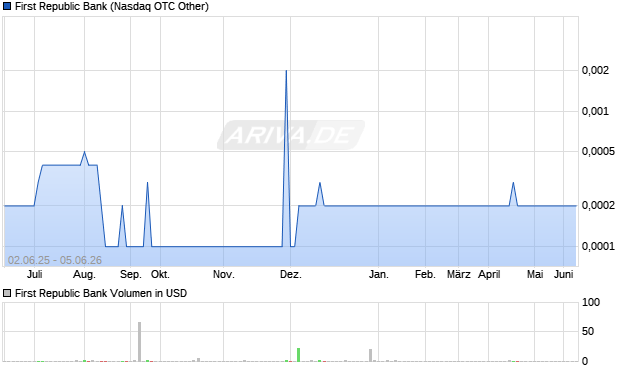The height and width of the screenshot is (371, 620).
Task: Click the price axis label 0,001
Action: coord(595,112)
